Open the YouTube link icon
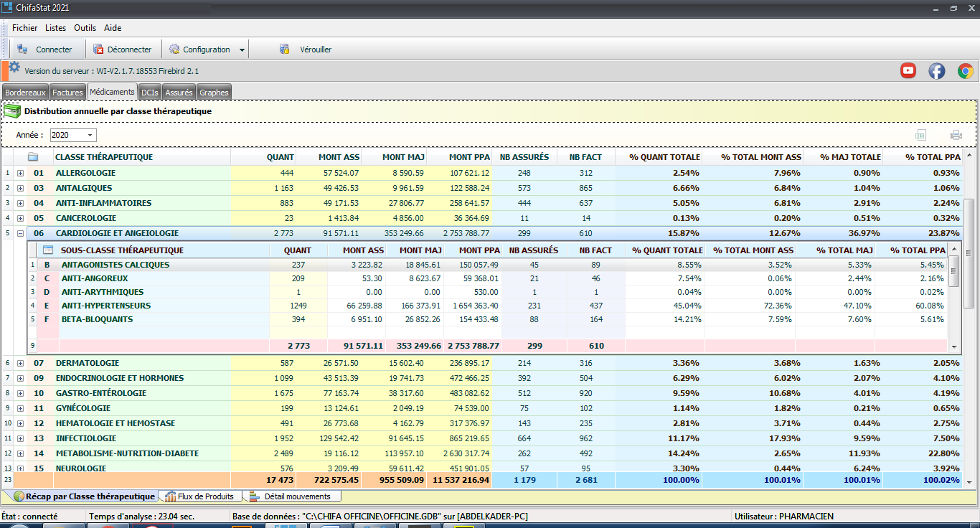 908,70
